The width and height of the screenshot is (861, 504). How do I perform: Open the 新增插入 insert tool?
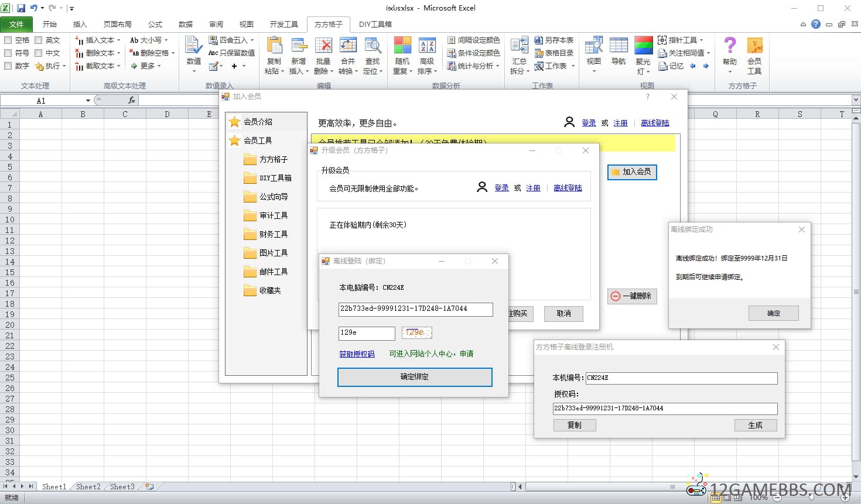pos(298,56)
